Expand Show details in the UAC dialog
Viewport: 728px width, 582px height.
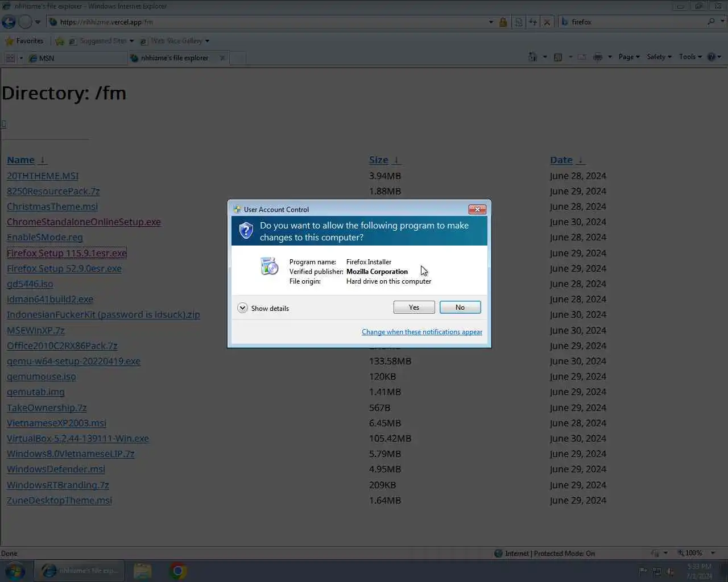point(263,308)
